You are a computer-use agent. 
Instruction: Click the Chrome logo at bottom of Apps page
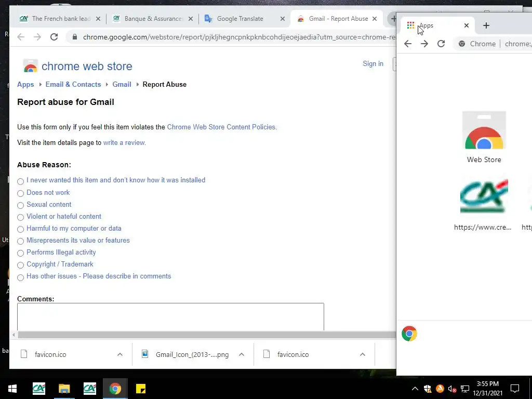coord(409,334)
